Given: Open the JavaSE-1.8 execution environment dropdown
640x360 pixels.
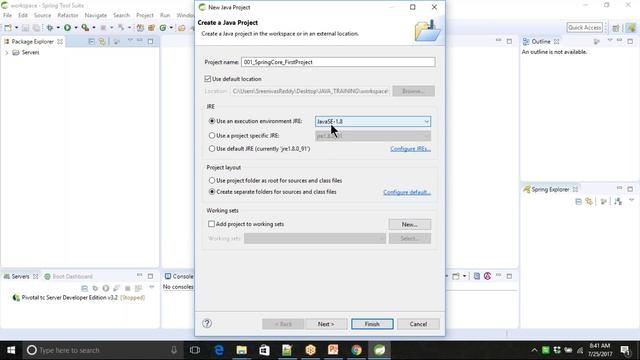Looking at the screenshot, I should pyautogui.click(x=373, y=122).
